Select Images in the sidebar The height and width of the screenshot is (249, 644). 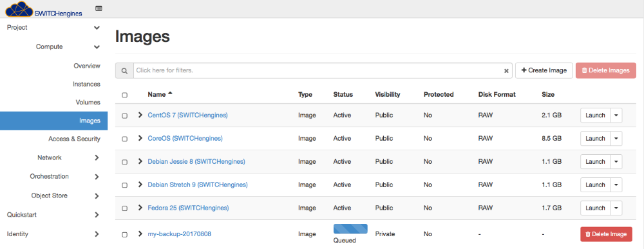pyautogui.click(x=54, y=121)
